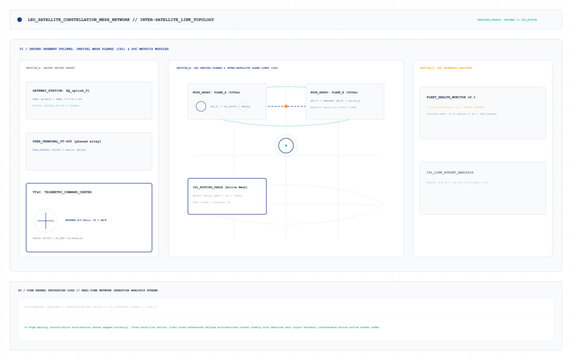
Task: Click the LEO_SATELLITE_CONSTELLATION_MESH_NETWORK header title
Action: tap(121, 20)
